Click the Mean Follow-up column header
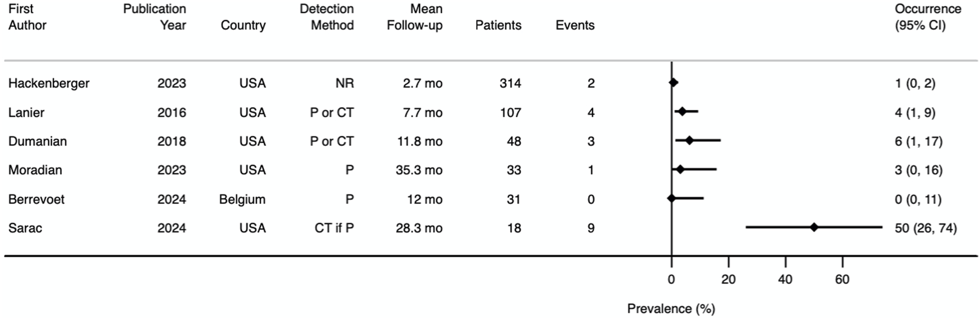Image resolution: width=980 pixels, height=320 pixels. coord(414,17)
